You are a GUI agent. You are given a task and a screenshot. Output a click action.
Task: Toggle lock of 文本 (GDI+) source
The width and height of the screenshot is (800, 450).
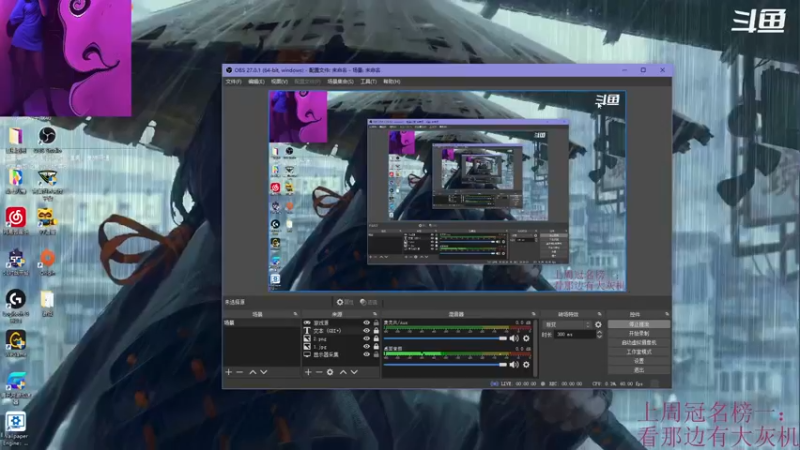[376, 331]
